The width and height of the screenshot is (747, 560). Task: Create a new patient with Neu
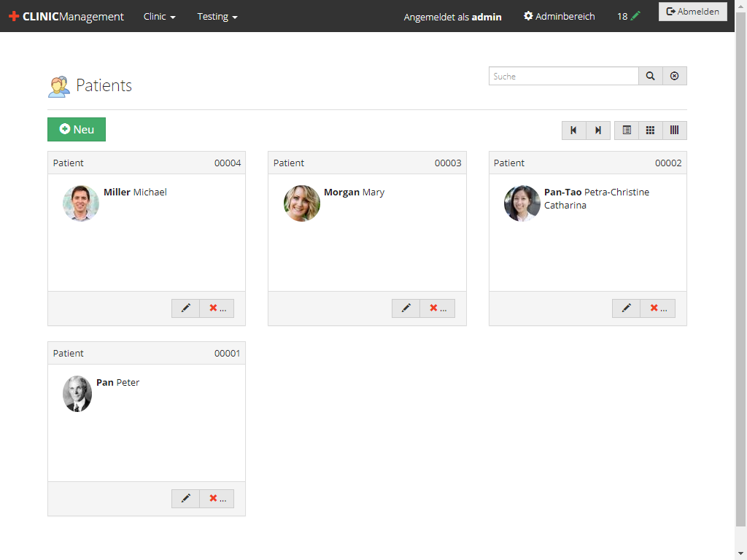(x=77, y=130)
